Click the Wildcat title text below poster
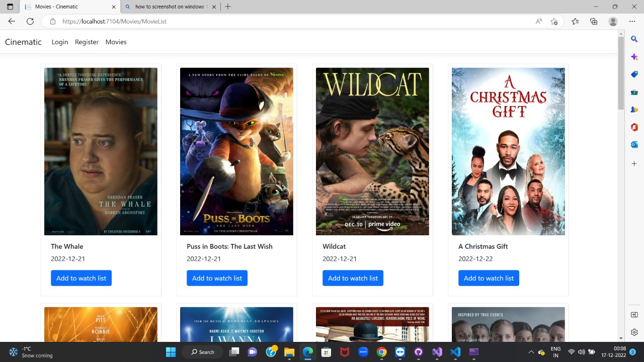Screen dimensions: 644x362 click(x=334, y=246)
